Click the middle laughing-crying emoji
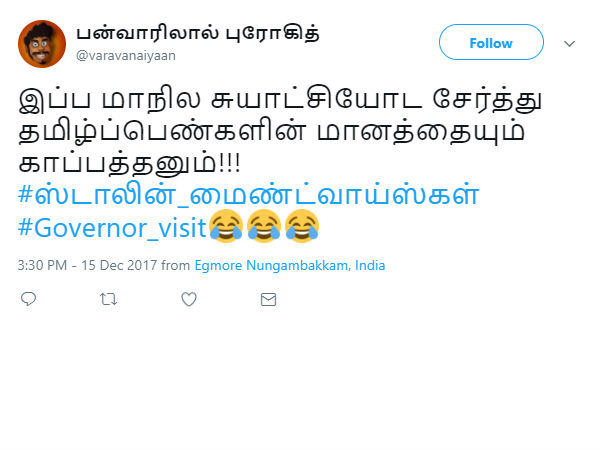Screen dimensions: 600x450 264,226
